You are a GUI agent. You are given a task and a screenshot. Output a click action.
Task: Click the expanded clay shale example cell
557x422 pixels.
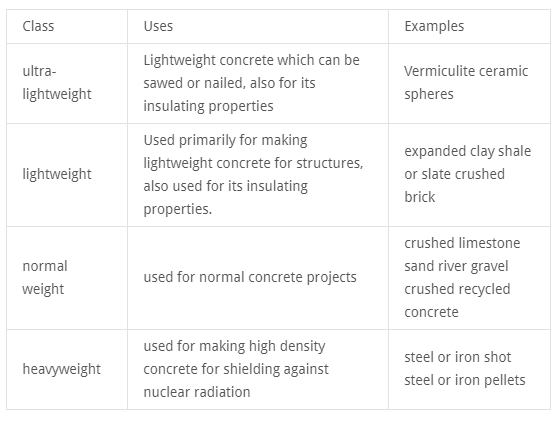pos(469,175)
